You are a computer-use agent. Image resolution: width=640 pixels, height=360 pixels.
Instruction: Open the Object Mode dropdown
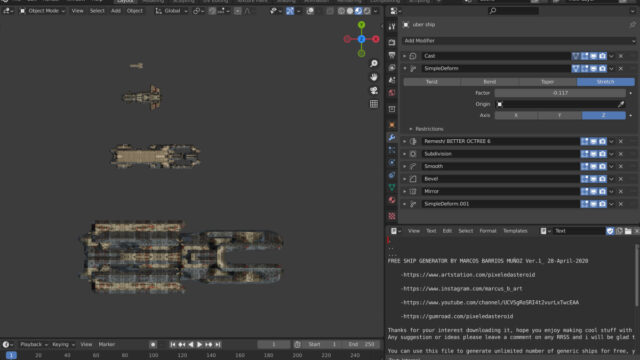point(42,11)
